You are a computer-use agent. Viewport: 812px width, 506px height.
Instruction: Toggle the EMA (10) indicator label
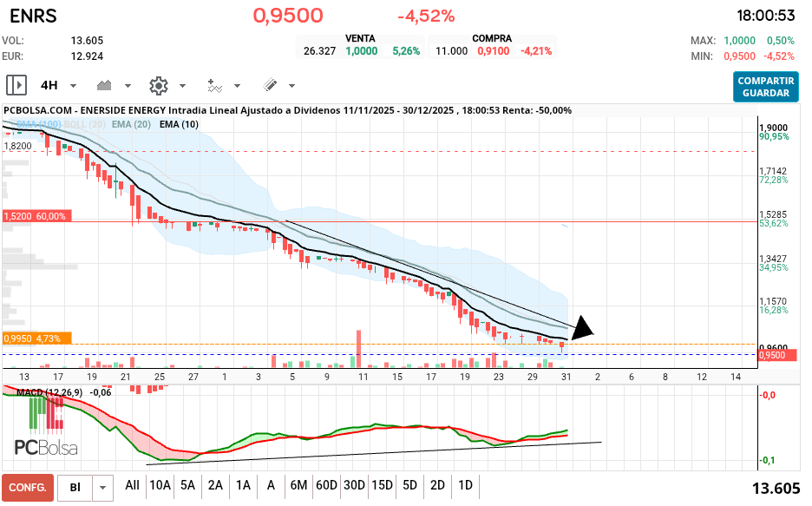coord(176,124)
